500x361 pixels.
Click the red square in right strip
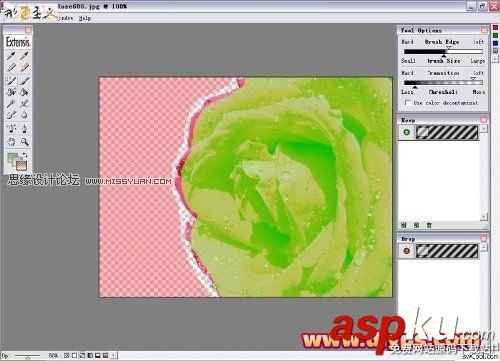pyautogui.click(x=496, y=28)
